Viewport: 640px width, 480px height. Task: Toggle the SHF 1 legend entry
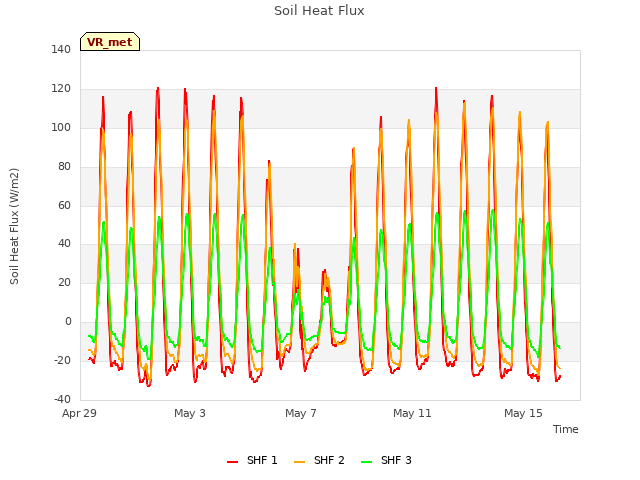[x=252, y=460]
